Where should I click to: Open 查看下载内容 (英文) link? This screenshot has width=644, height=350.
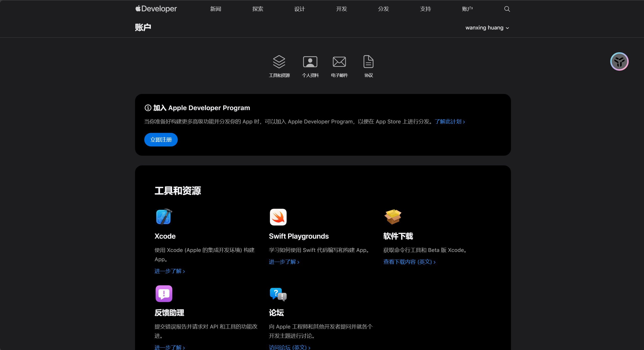[x=409, y=262]
